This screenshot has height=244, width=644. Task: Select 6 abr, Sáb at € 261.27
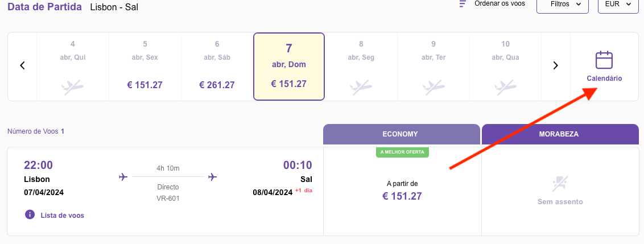[x=217, y=67]
